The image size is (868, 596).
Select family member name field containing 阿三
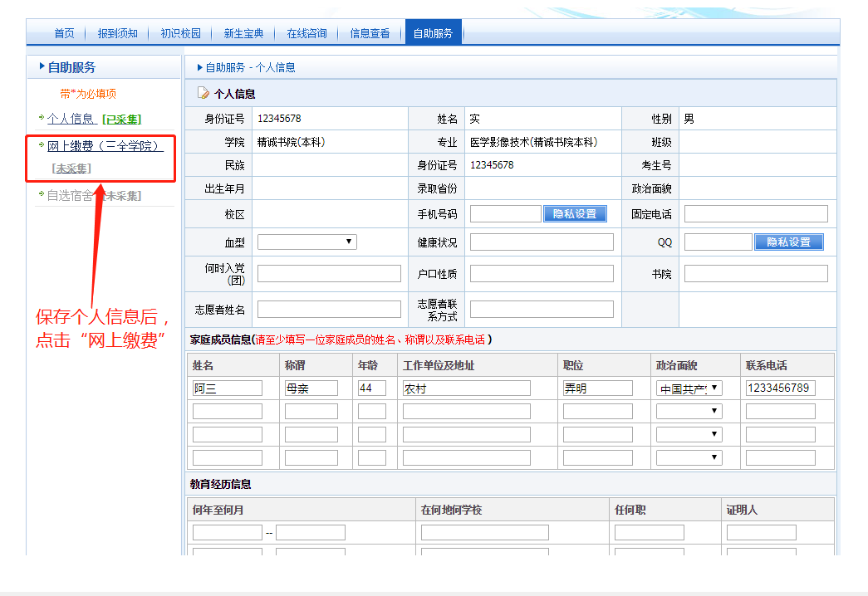[x=227, y=388]
